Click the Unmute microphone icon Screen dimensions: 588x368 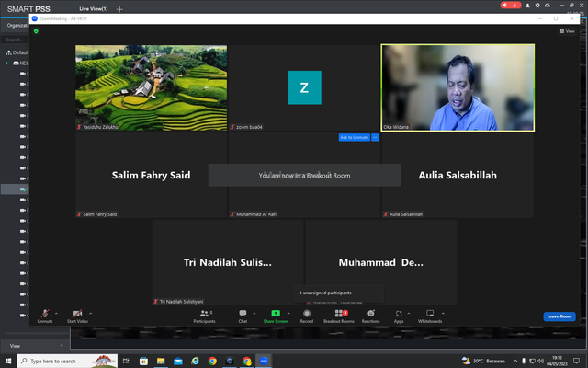pyautogui.click(x=45, y=314)
